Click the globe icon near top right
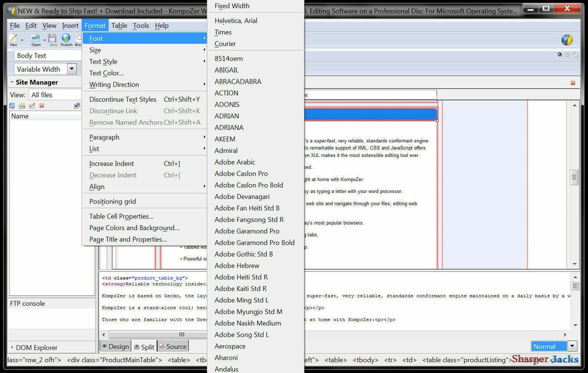Viewport: 588px width, 373px height. pyautogui.click(x=566, y=40)
